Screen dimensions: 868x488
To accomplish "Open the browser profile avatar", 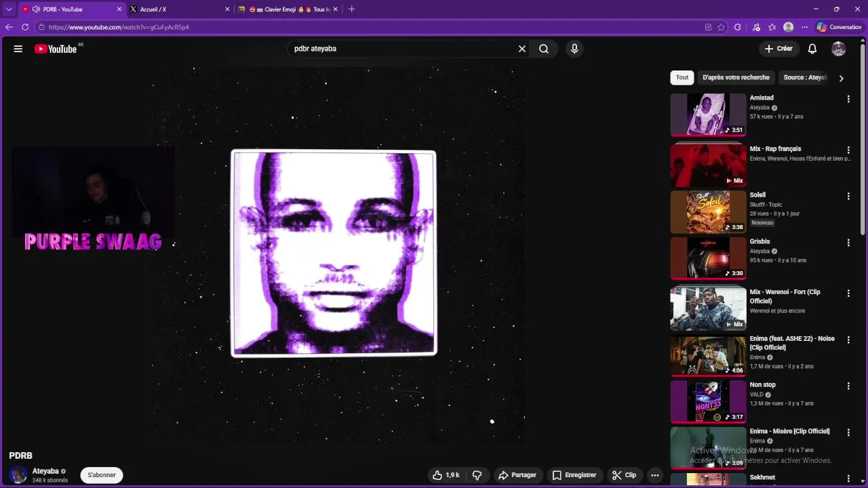I will coord(788,27).
